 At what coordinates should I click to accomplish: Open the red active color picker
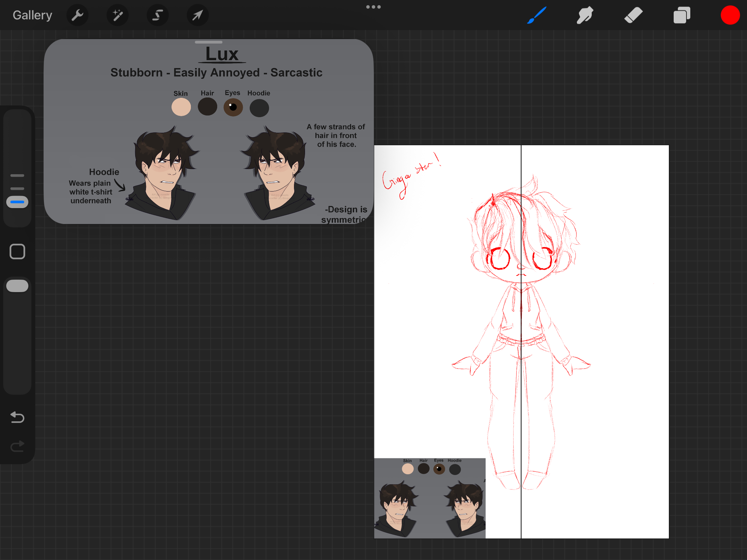coord(730,15)
